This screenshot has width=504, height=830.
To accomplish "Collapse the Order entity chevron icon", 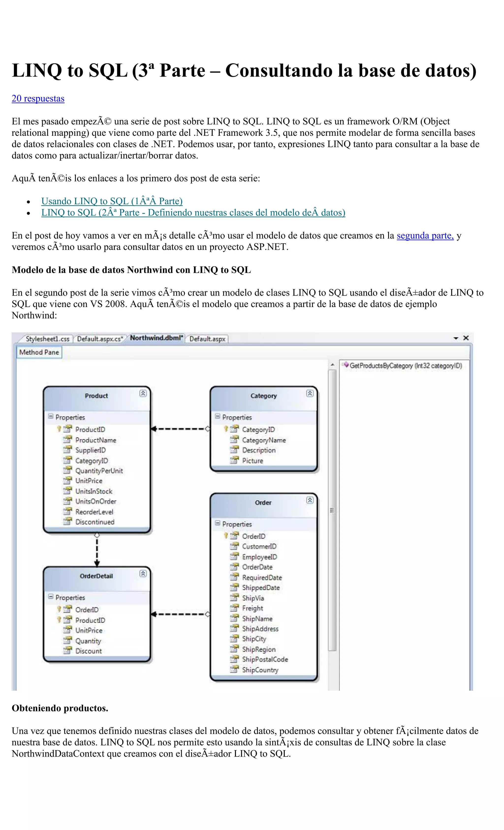I will tap(310, 500).
